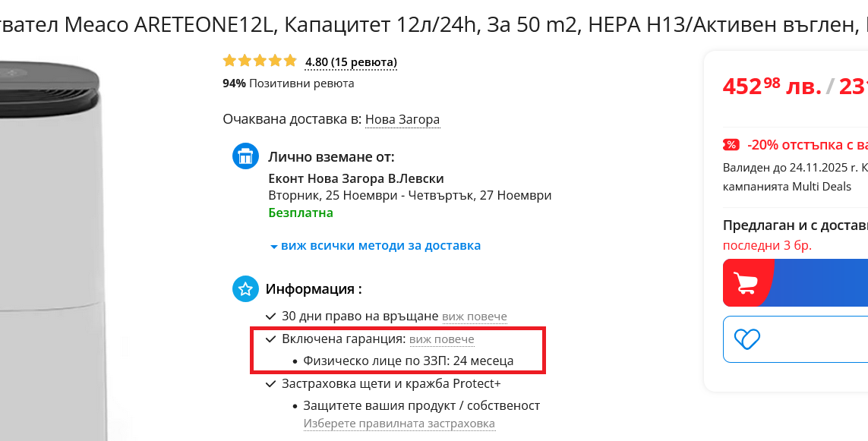Click the red shopping cart icon

[x=747, y=283]
